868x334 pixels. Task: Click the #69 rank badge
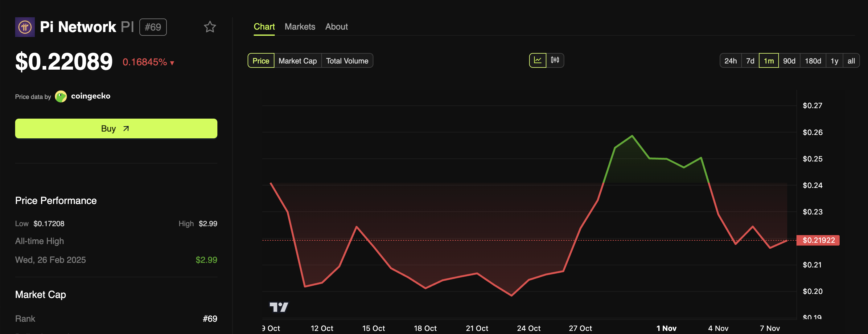click(153, 27)
